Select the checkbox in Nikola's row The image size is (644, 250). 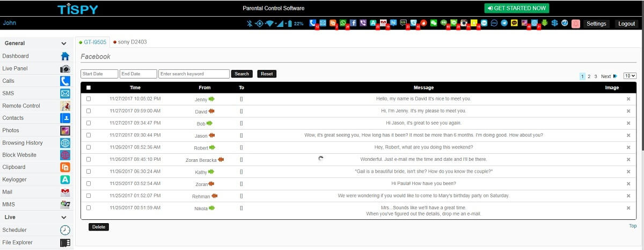[89, 208]
